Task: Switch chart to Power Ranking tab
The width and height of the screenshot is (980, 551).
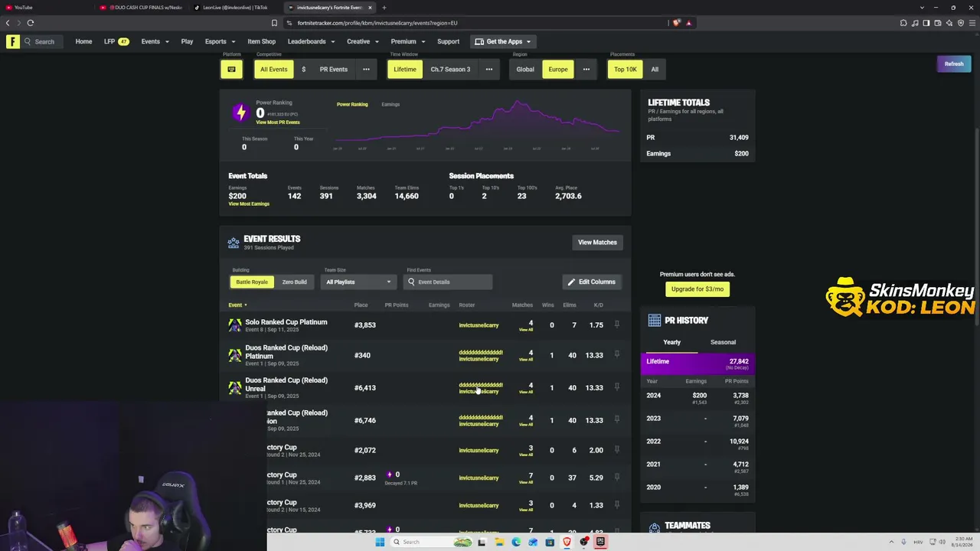Action: [352, 104]
